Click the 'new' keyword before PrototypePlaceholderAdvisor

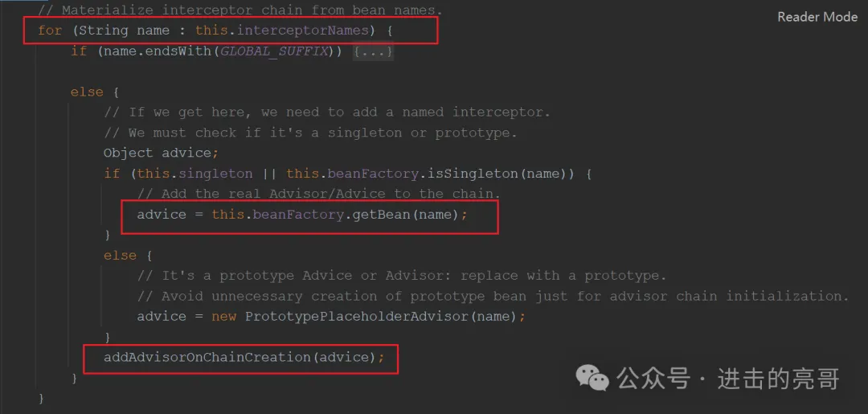point(223,317)
